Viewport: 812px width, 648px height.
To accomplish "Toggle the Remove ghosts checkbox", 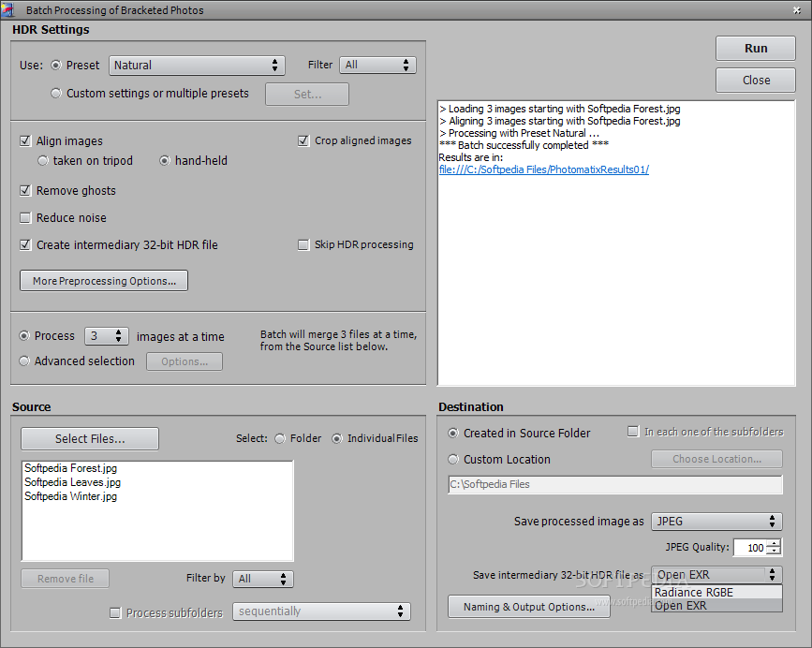I will click(x=25, y=190).
